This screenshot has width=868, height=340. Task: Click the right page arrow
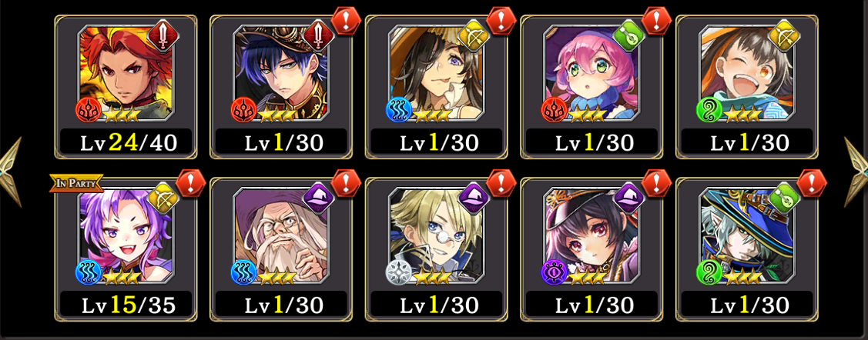[857, 172]
